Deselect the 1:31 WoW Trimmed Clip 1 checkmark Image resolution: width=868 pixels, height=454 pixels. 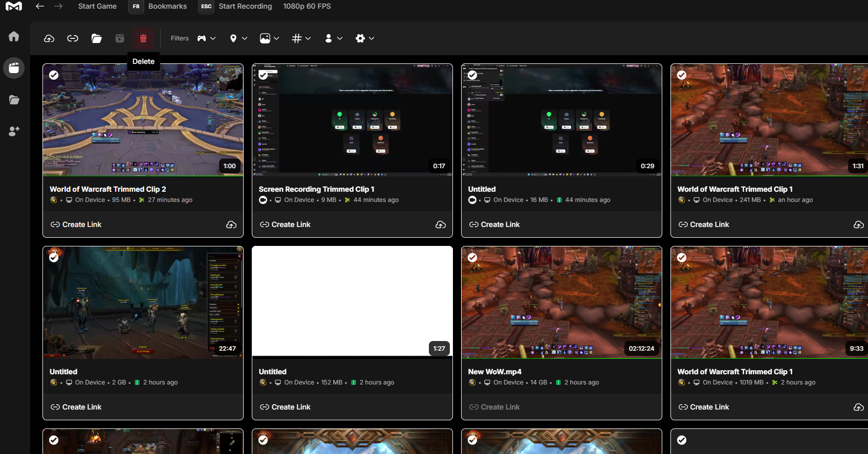coord(682,75)
